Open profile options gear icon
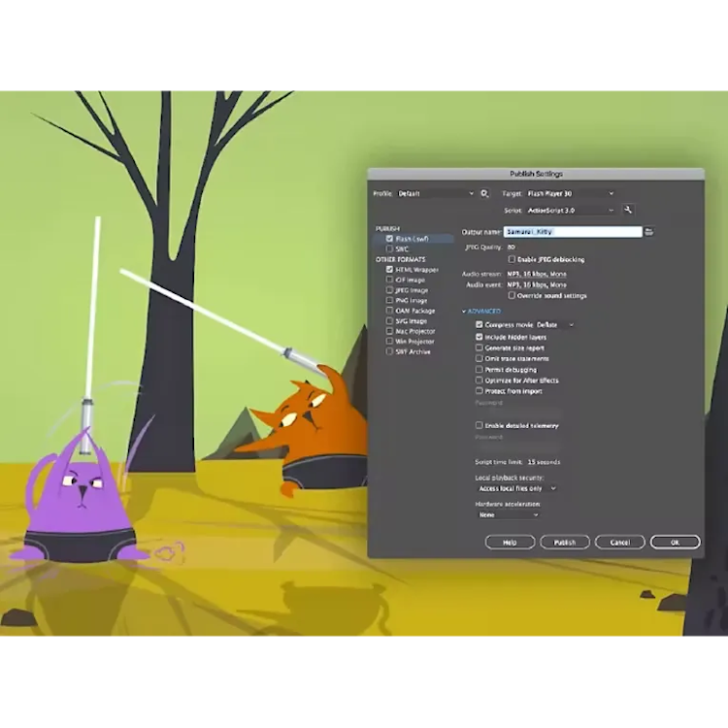Image resolution: width=728 pixels, height=728 pixels. pos(484,193)
